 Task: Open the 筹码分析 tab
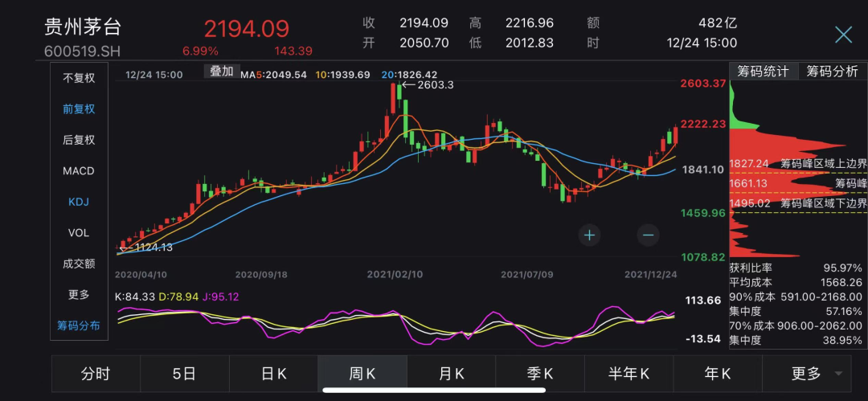point(833,72)
